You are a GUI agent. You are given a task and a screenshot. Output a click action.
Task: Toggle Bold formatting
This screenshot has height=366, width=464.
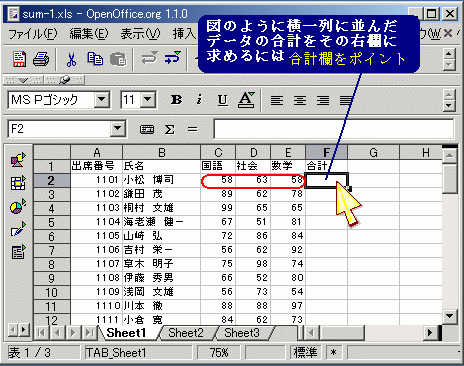tap(176, 100)
